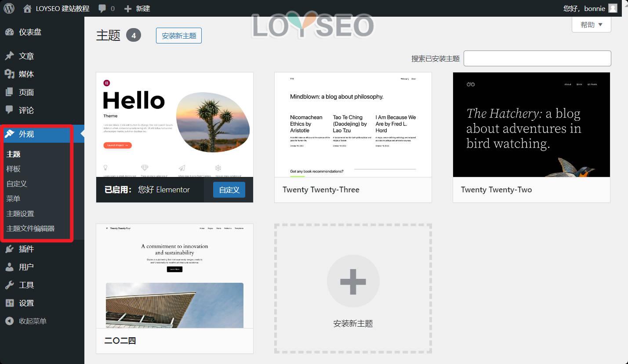Viewport: 628px width, 364px height.
Task: Click the 用户 person icon
Action: (9, 267)
